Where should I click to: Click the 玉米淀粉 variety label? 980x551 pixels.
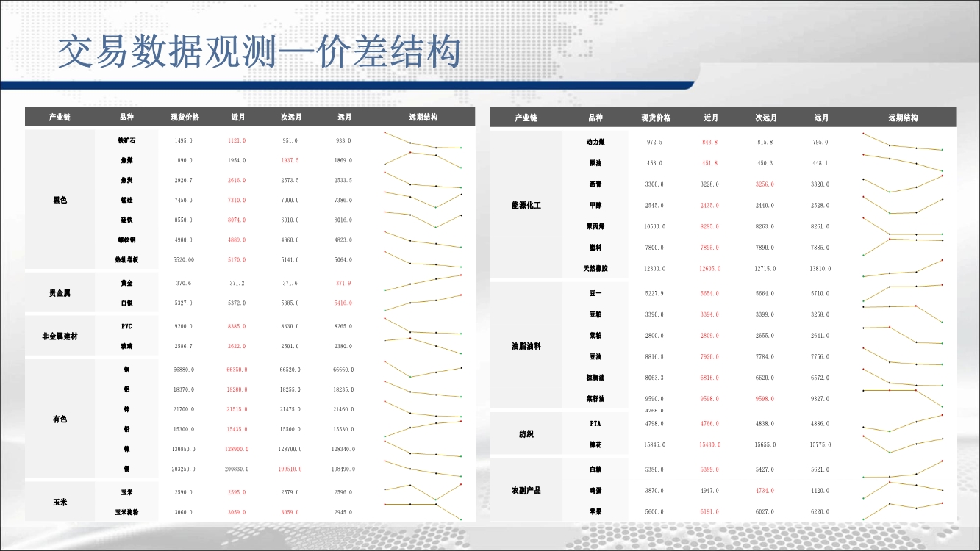click(126, 512)
